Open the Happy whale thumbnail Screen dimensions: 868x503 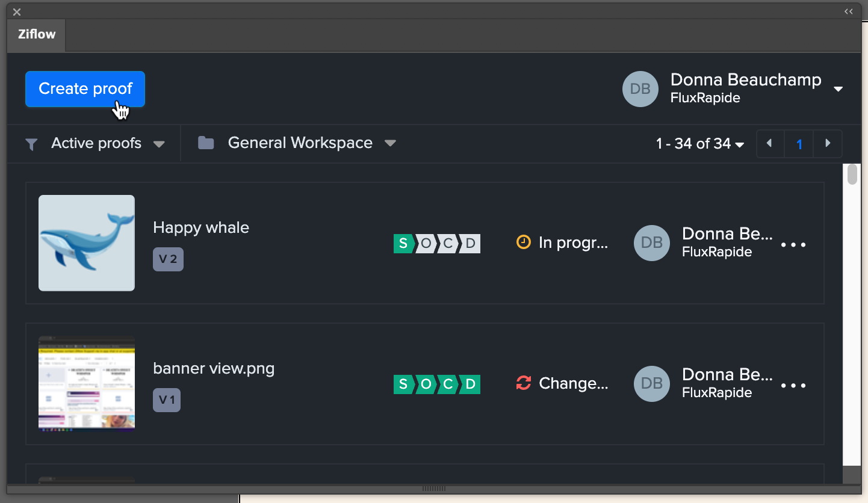tap(87, 242)
